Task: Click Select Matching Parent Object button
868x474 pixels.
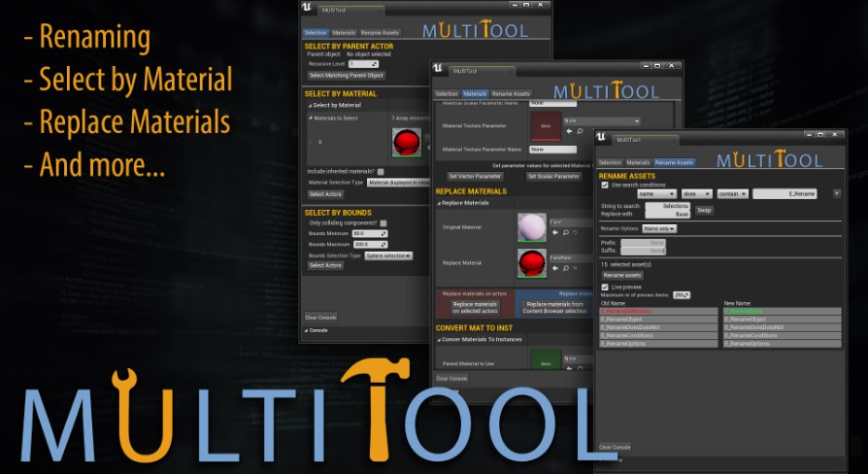Action: (x=346, y=76)
